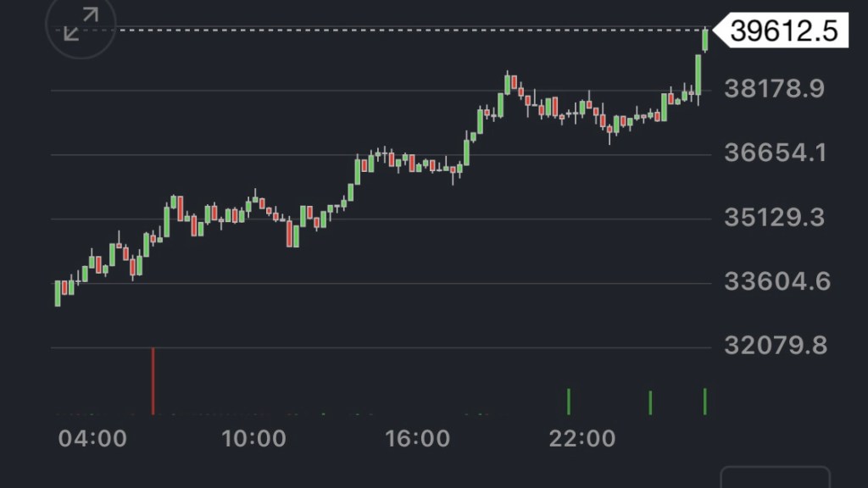Click the rounded button outline in bottom-right corner
Image resolution: width=868 pixels, height=488 pixels.
[x=775, y=477]
